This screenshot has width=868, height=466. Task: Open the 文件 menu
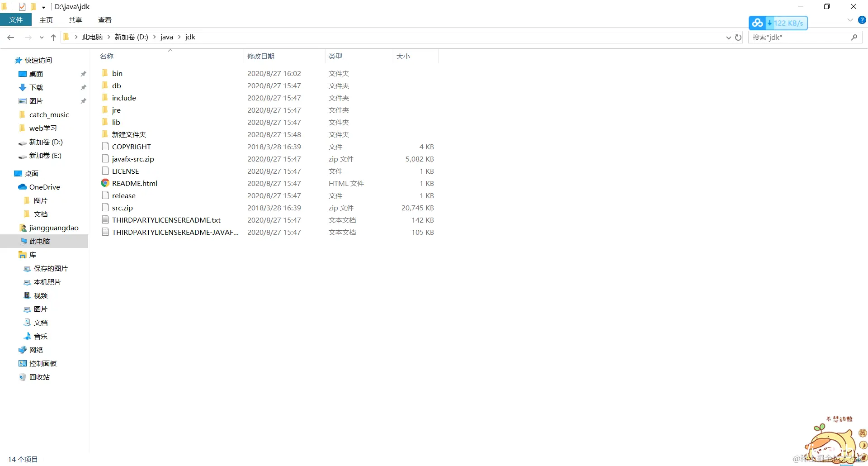tap(16, 20)
